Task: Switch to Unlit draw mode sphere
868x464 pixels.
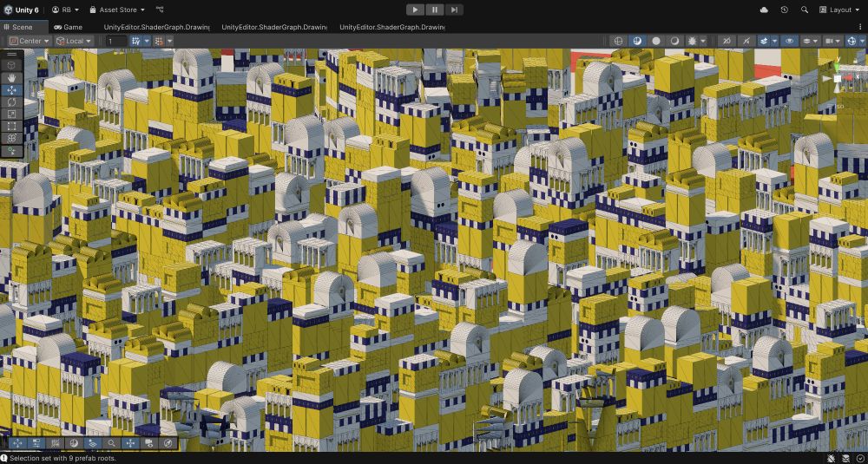Action: [656, 41]
